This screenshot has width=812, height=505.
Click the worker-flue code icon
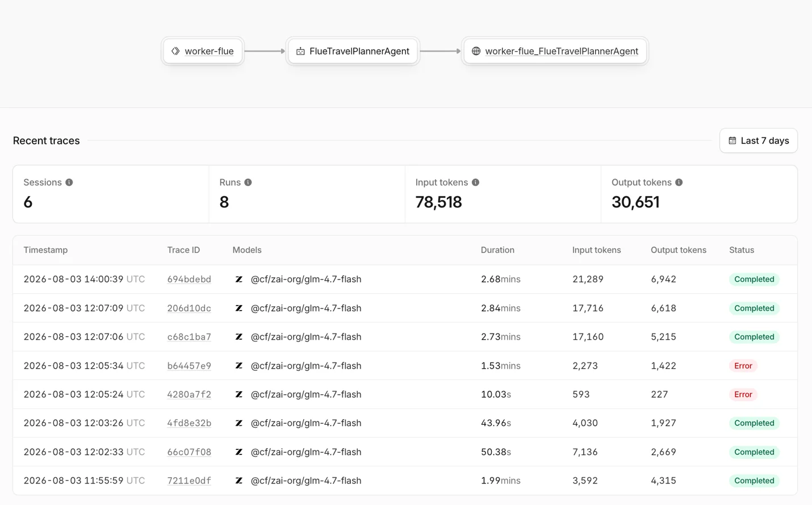pos(175,51)
